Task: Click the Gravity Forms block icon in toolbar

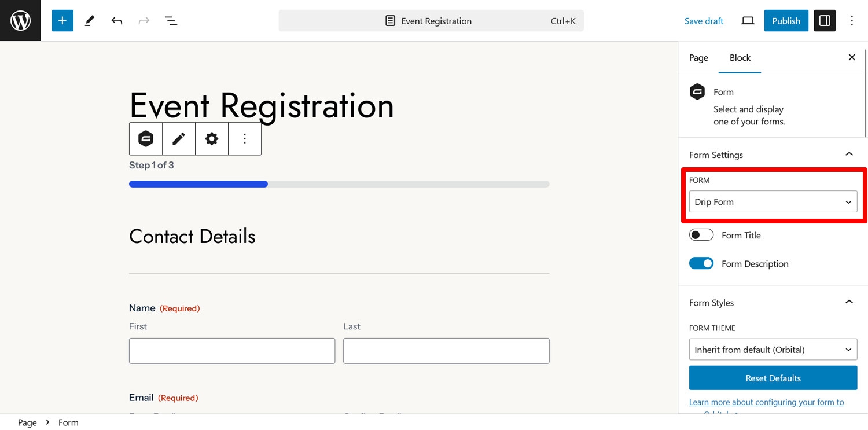Action: (146, 139)
